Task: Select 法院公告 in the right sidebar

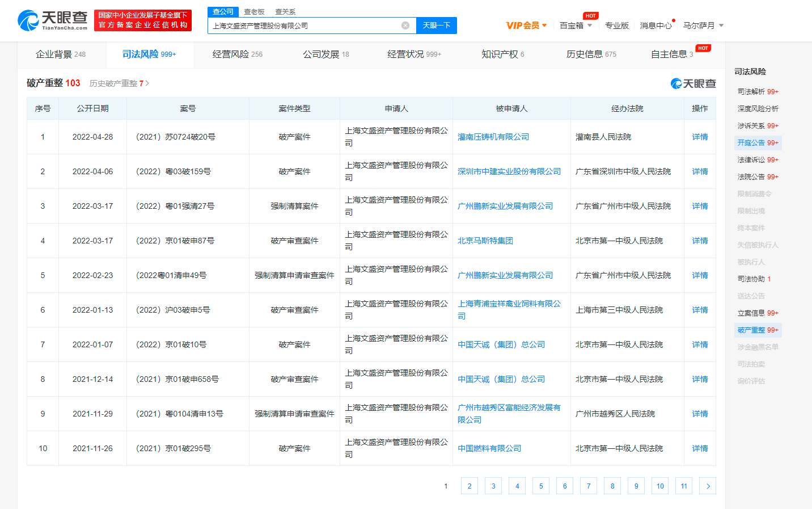Action: [x=758, y=176]
